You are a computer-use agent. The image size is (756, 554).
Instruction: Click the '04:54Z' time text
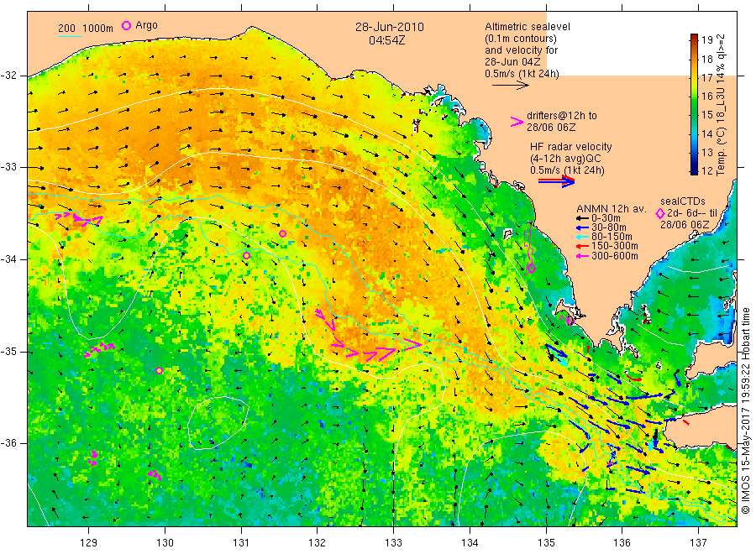tap(386, 40)
